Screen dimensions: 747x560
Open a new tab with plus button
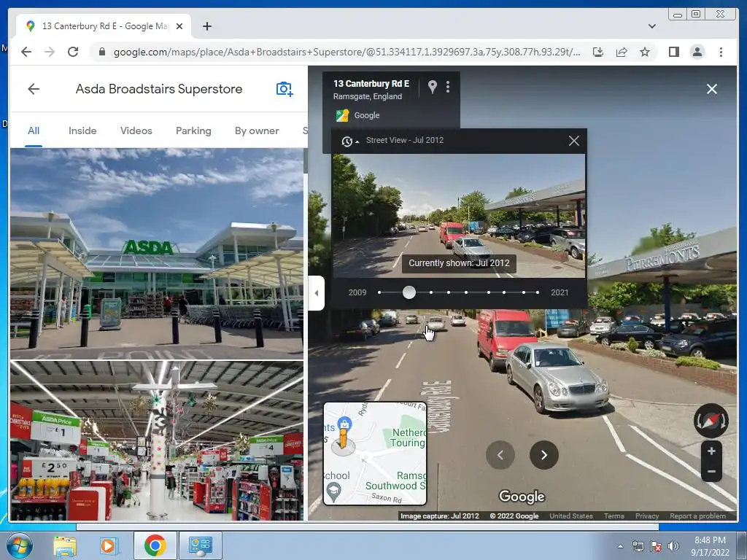[206, 26]
